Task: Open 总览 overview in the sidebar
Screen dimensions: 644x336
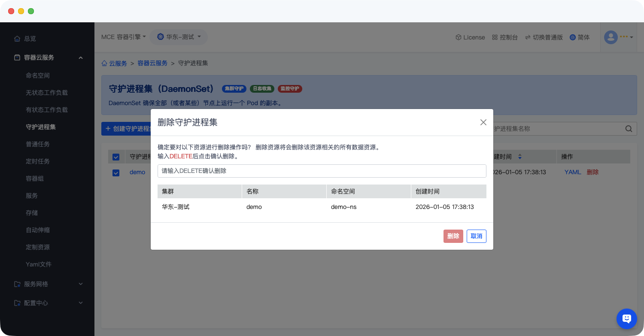Action: point(30,39)
